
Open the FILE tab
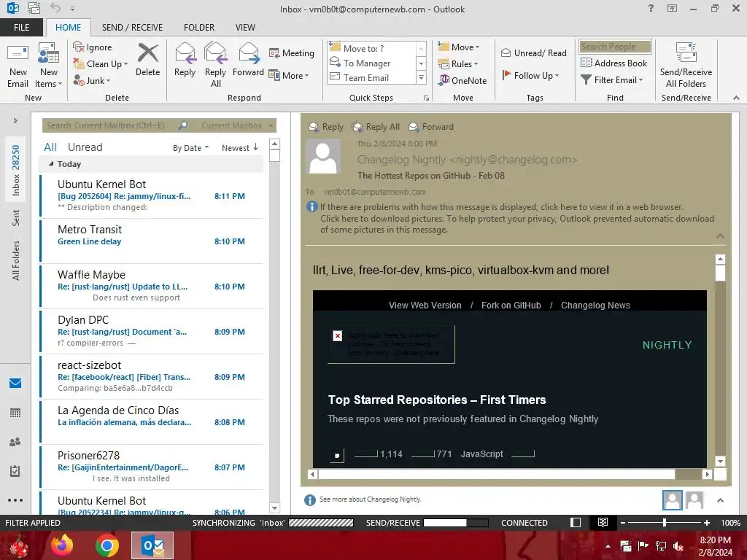pos(21,28)
